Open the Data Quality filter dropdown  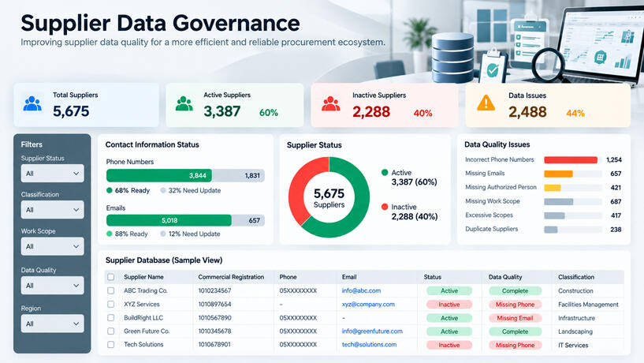coord(53,286)
